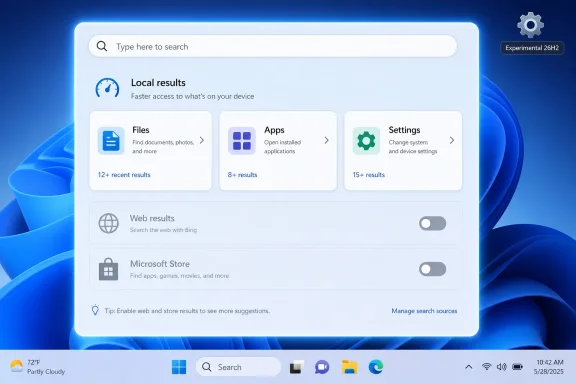This screenshot has height=384, width=576.
Task: Click 'Partly Cloudy' weather text
Action: (x=46, y=372)
